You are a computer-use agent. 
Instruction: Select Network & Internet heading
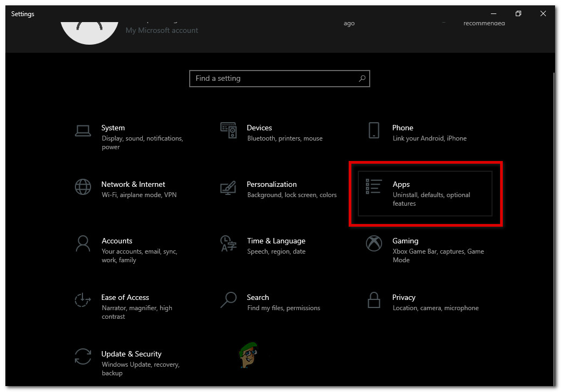133,184
